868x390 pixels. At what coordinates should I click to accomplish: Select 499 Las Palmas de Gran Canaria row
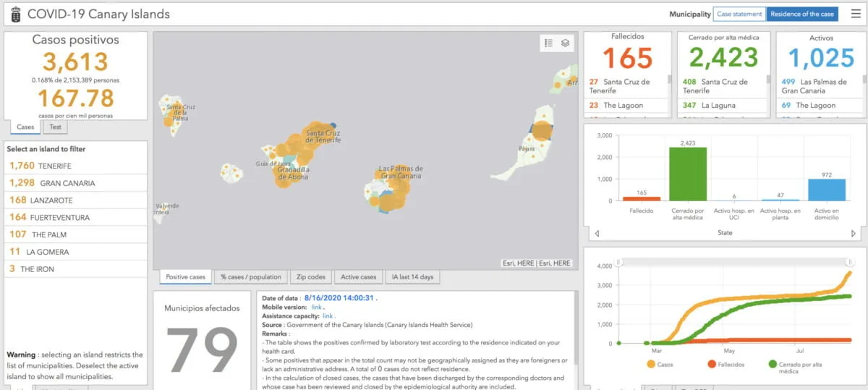tap(818, 86)
